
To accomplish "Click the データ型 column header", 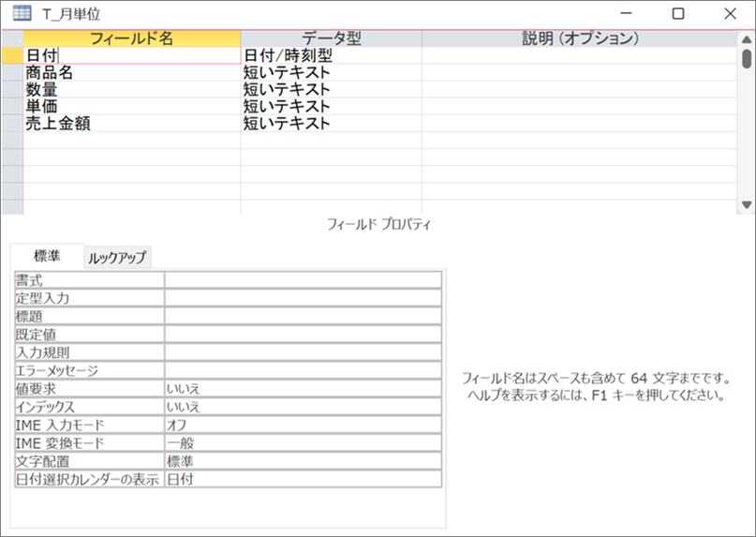I will [332, 38].
